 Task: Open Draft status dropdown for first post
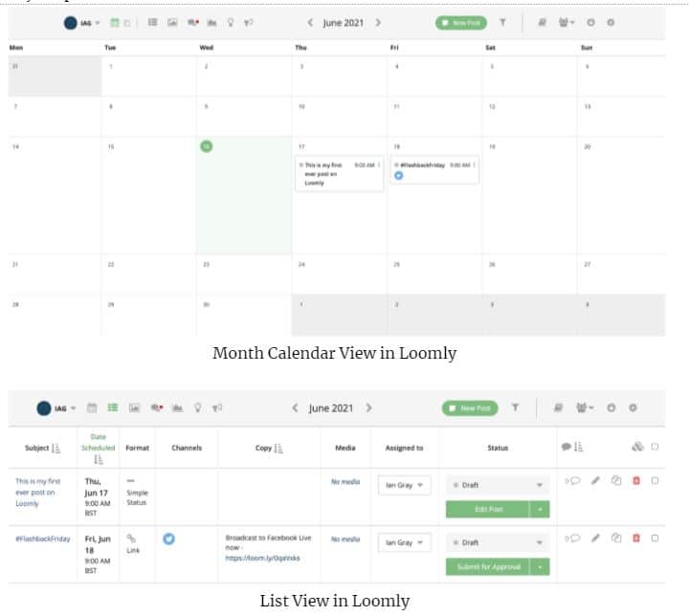pos(498,485)
